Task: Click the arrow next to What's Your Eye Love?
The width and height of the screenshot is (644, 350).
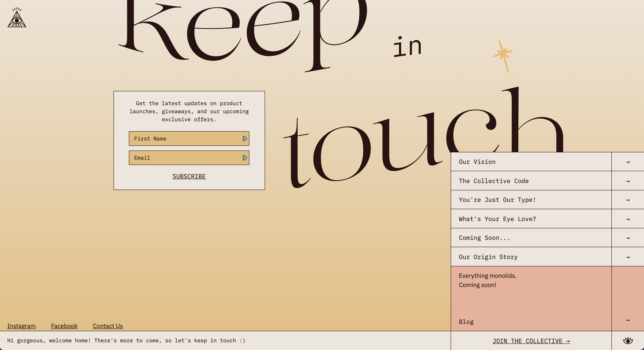Action: point(628,219)
